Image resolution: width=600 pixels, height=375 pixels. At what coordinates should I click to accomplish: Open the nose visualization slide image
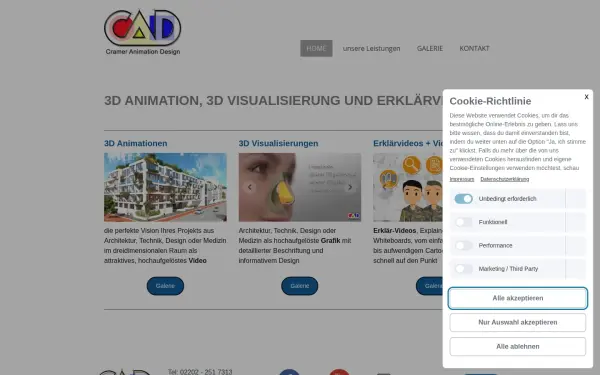click(300, 187)
